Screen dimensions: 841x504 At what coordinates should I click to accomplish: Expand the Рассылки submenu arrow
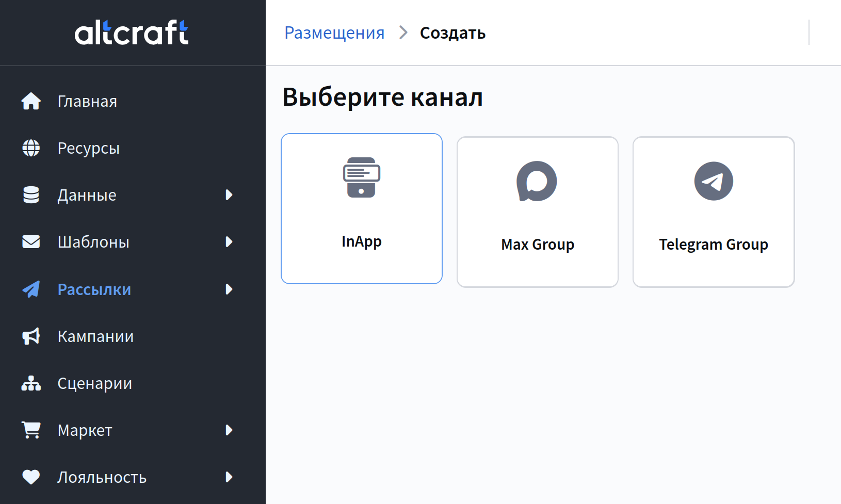point(229,289)
